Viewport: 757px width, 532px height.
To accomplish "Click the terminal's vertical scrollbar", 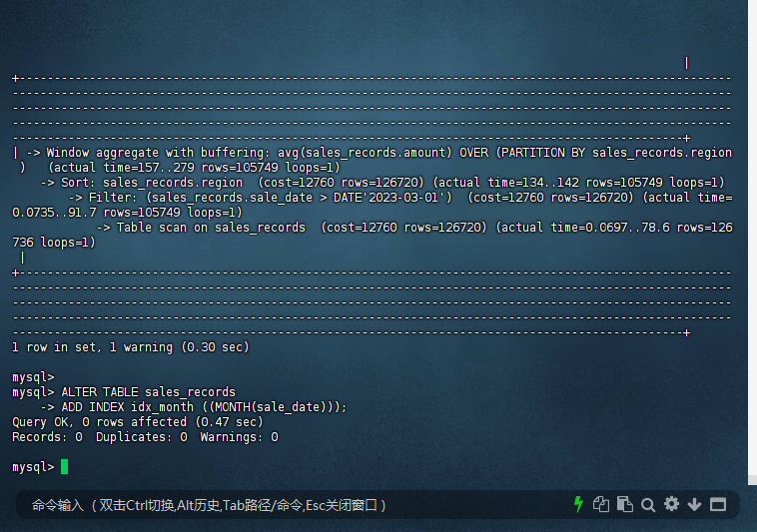I will [752, 242].
